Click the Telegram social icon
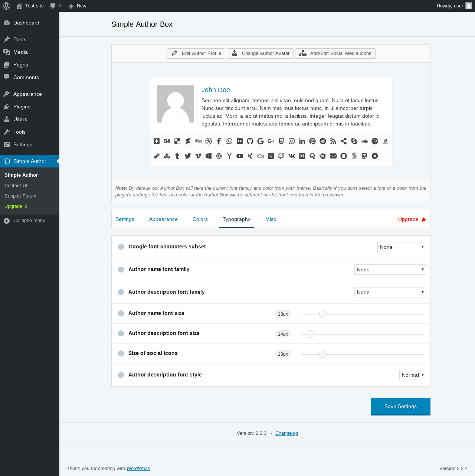The height and width of the screenshot is (476, 475). [375, 156]
